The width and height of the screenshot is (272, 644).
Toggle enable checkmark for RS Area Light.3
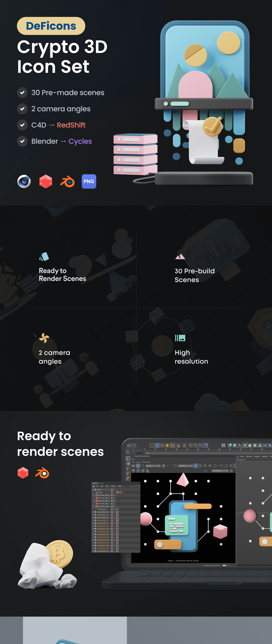click(x=115, y=495)
